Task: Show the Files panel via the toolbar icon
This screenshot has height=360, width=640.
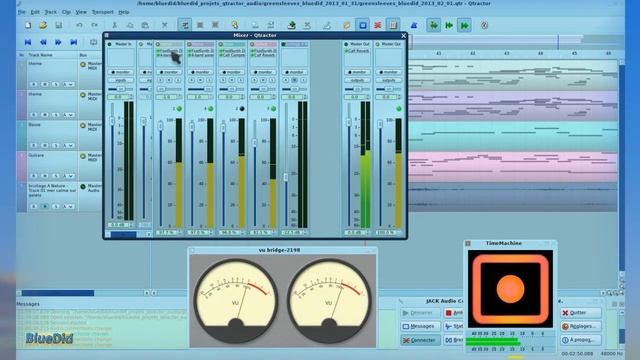Action: (347, 25)
